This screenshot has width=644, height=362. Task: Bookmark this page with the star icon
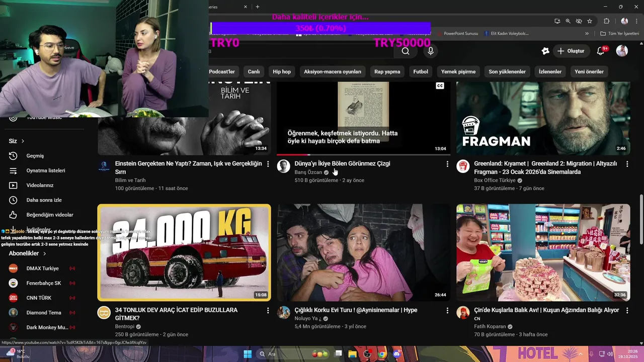[590, 21]
